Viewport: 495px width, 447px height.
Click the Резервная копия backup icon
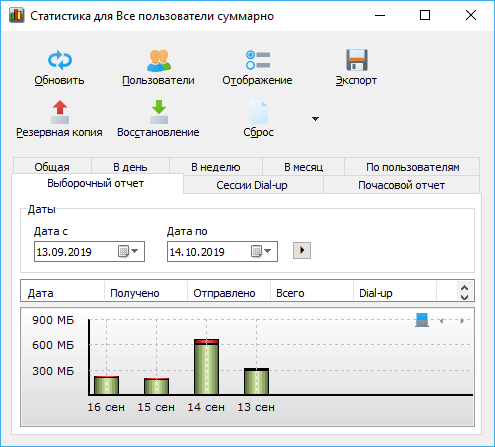pyautogui.click(x=60, y=112)
